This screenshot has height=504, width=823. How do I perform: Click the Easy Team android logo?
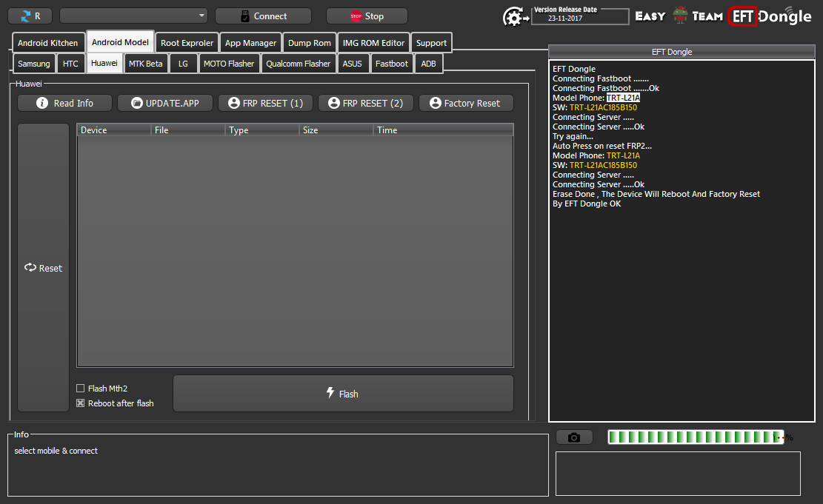click(x=680, y=16)
